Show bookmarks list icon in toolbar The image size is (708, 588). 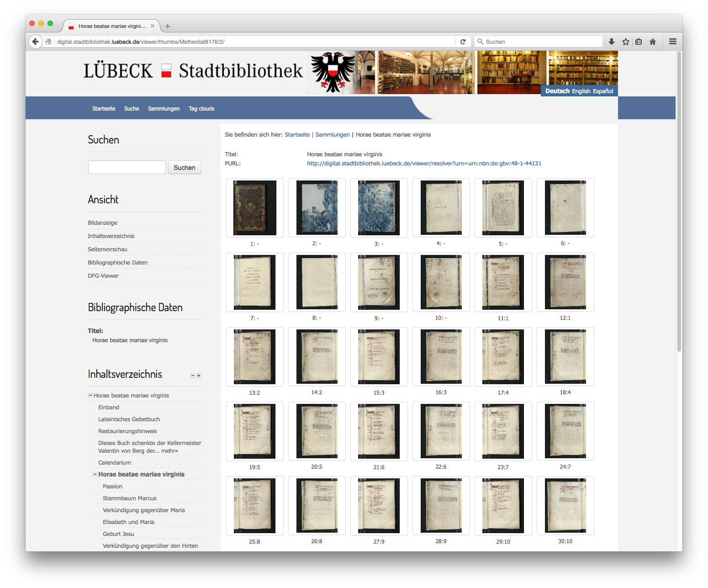tap(639, 42)
